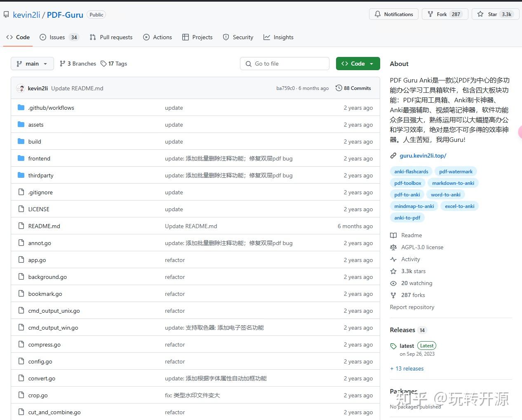Click the folder icon beside frontend
The width and height of the screenshot is (522, 420).
(x=21, y=158)
